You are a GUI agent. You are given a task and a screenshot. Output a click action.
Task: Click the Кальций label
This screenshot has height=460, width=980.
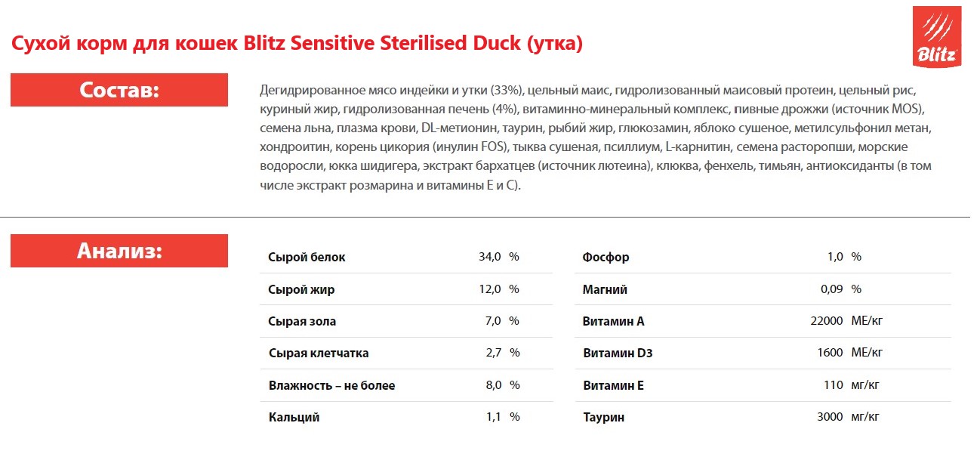point(294,417)
